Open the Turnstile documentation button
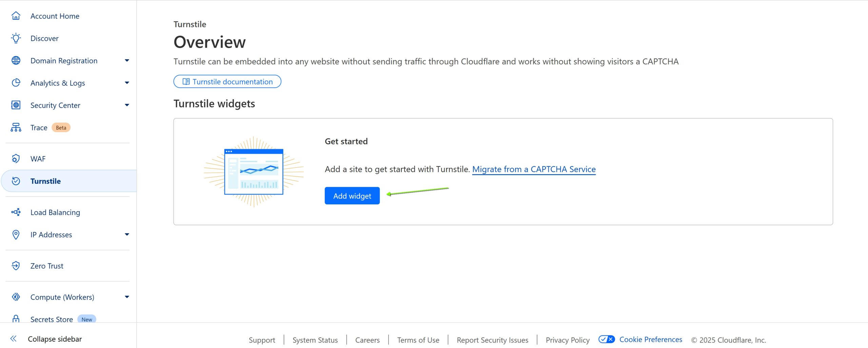This screenshot has height=348, width=868. [227, 82]
